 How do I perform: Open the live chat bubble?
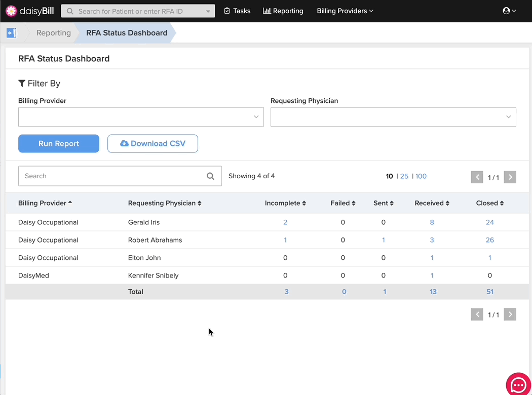[x=518, y=385]
